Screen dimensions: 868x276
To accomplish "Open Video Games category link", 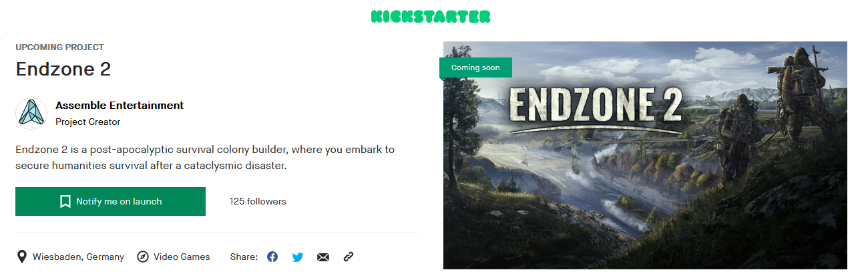I will click(x=182, y=257).
